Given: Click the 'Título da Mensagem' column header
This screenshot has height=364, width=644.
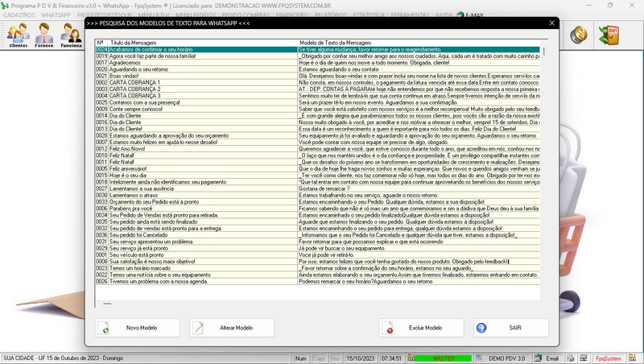Looking at the screenshot, I should 134,43.
